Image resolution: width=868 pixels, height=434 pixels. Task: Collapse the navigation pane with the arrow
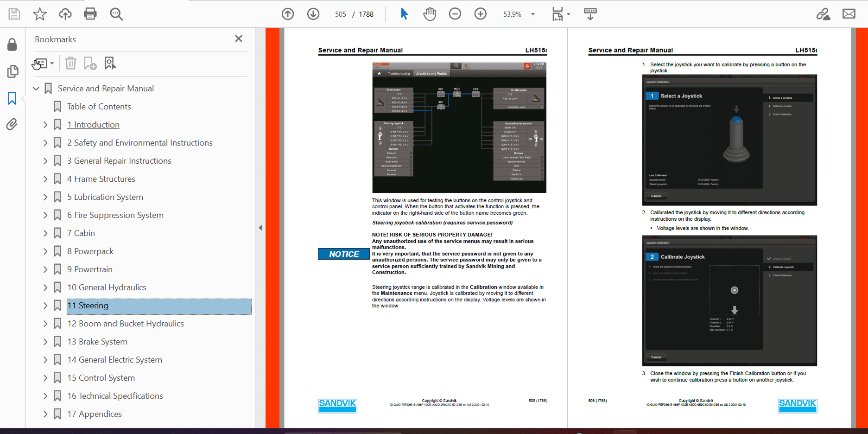[260, 228]
